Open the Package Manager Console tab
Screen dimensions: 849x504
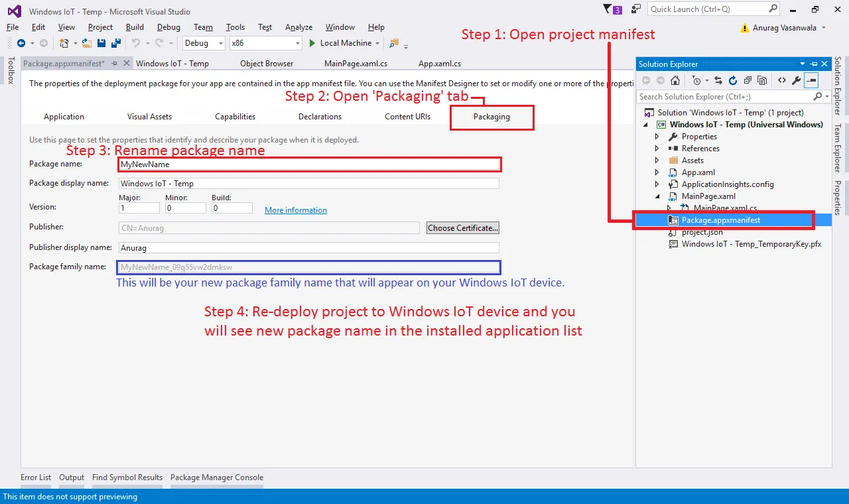coord(217,477)
